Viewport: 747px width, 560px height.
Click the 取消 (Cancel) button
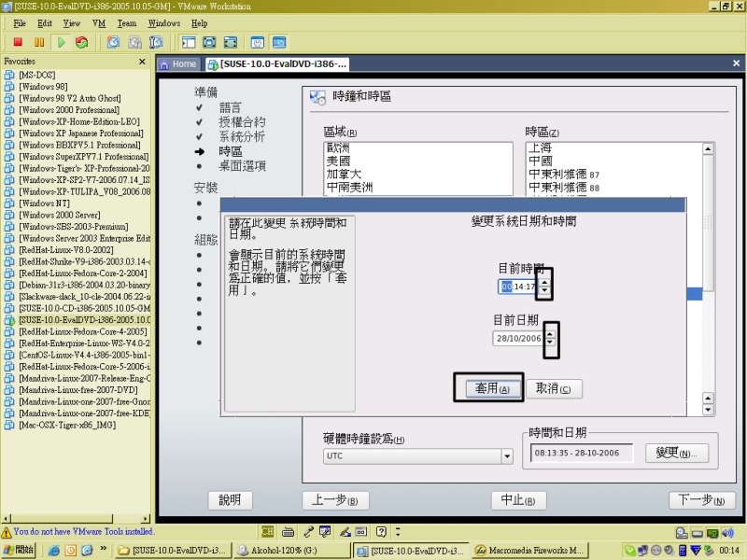pyautogui.click(x=554, y=389)
